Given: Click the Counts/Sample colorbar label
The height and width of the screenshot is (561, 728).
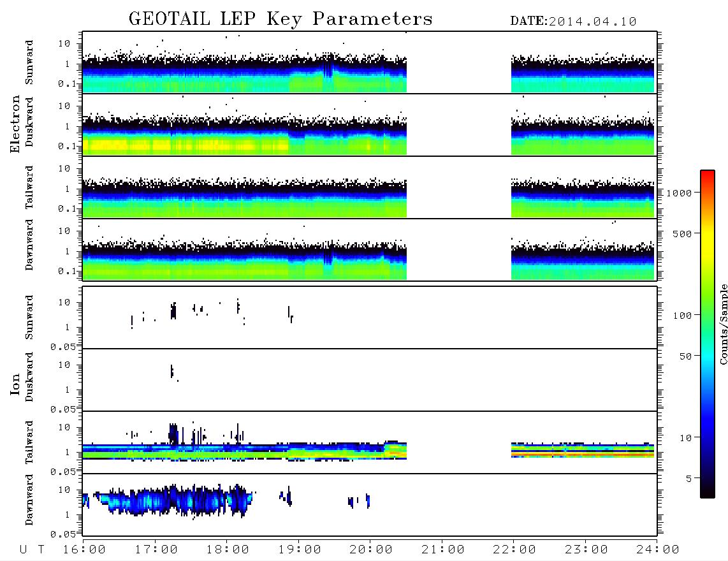Looking at the screenshot, I should tap(723, 324).
